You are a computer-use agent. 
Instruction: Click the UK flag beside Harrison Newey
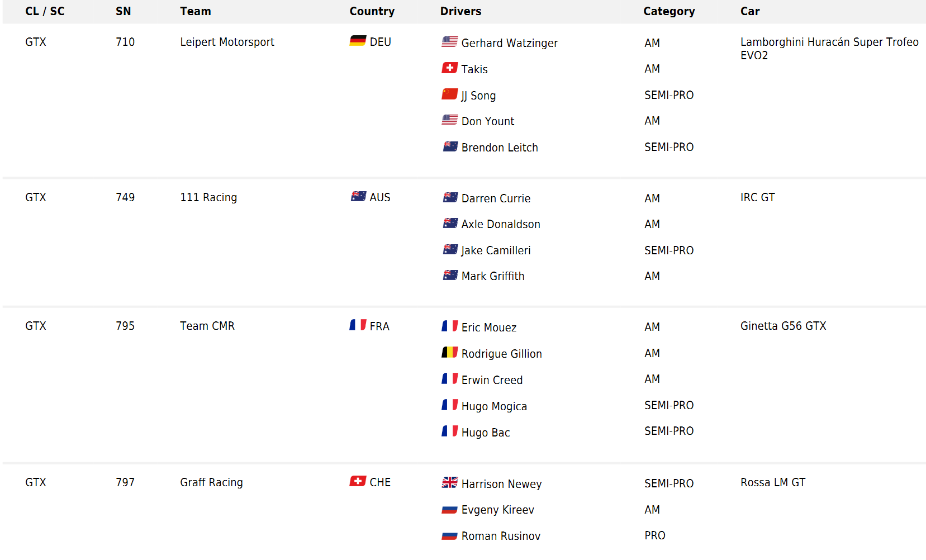point(450,483)
